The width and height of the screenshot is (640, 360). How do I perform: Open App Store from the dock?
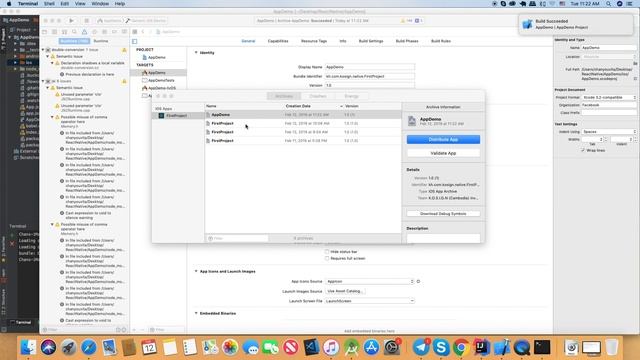371,347
